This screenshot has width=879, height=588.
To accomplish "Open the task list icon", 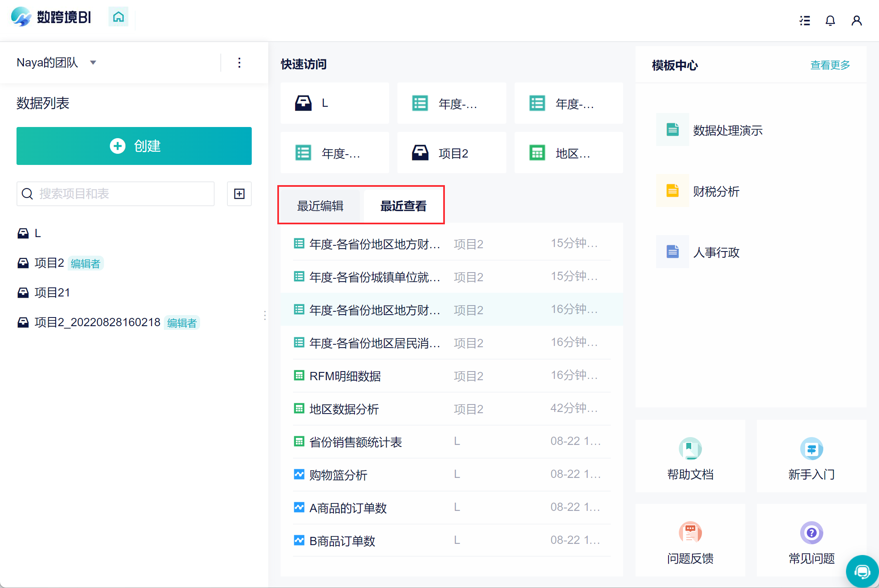I will (x=804, y=20).
